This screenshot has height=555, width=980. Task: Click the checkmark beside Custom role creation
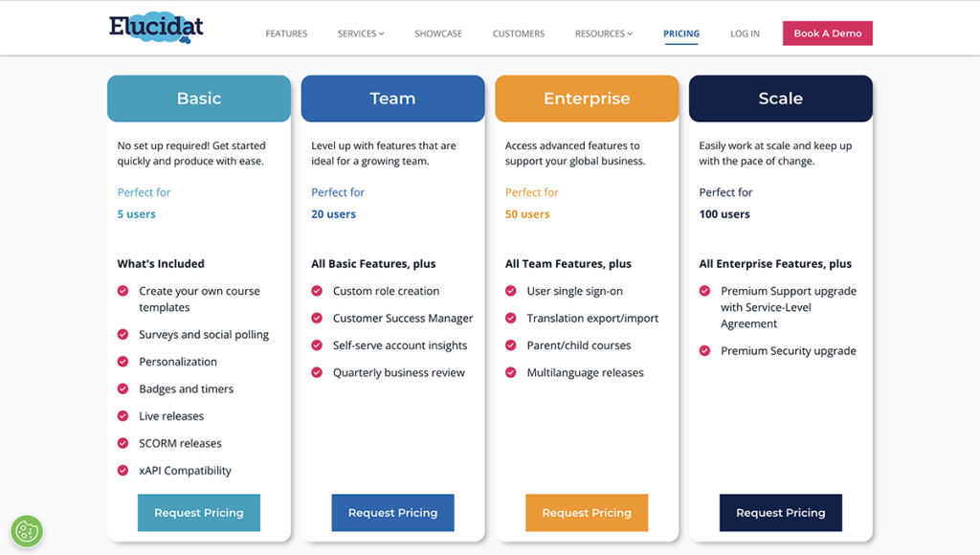point(317,291)
